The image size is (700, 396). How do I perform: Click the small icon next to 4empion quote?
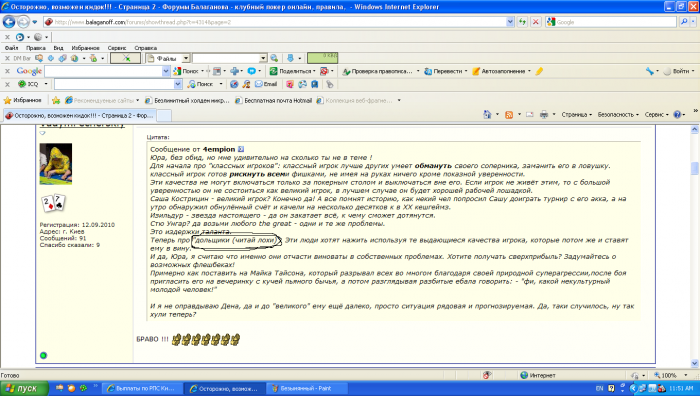241,149
